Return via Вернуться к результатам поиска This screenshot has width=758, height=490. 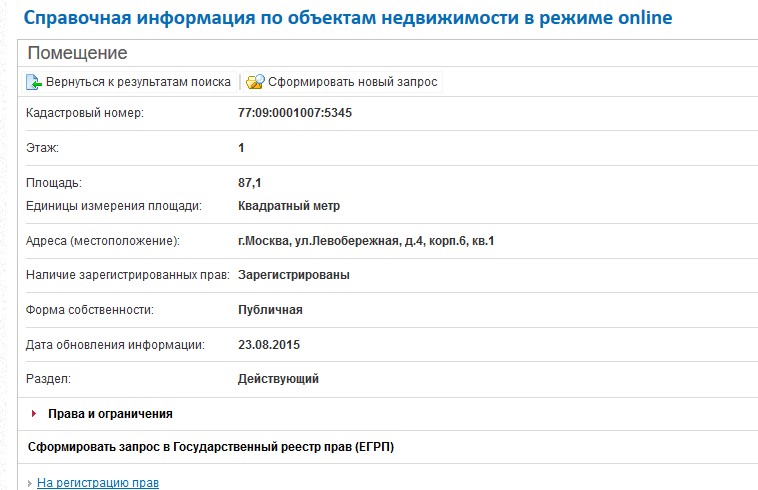tap(138, 82)
